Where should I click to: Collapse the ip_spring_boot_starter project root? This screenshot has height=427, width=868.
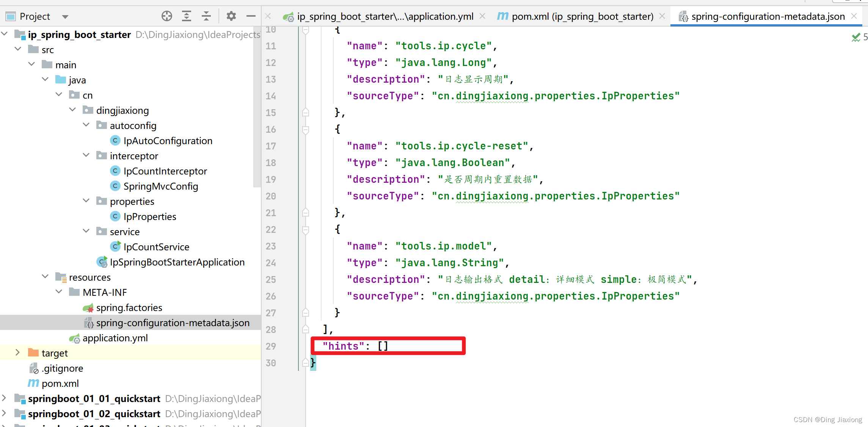(5, 34)
